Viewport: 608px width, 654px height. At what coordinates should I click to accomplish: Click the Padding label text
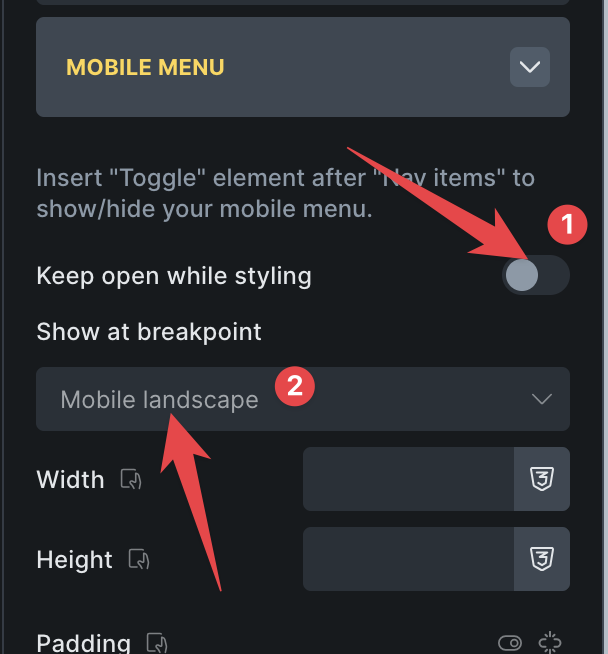[x=83, y=643]
